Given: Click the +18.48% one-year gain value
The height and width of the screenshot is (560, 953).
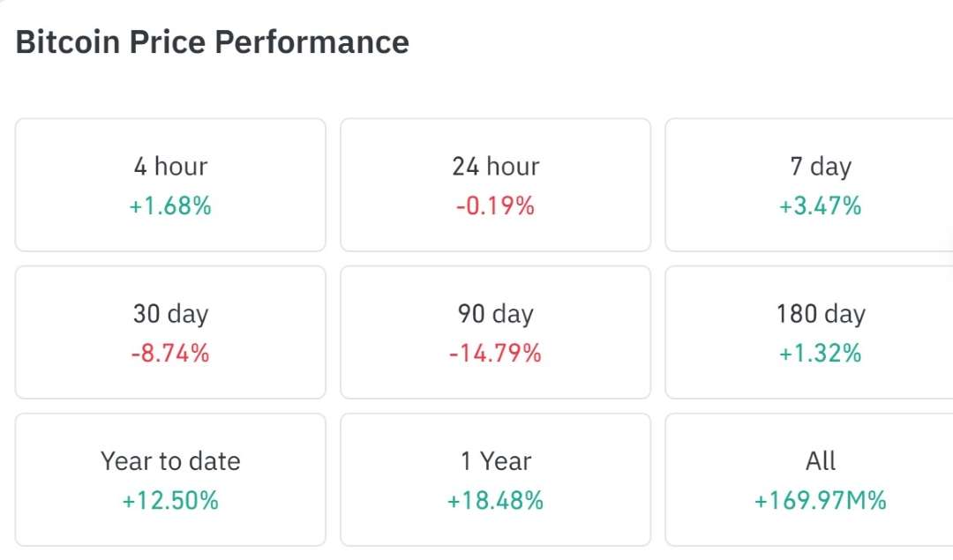Looking at the screenshot, I should (x=495, y=501).
